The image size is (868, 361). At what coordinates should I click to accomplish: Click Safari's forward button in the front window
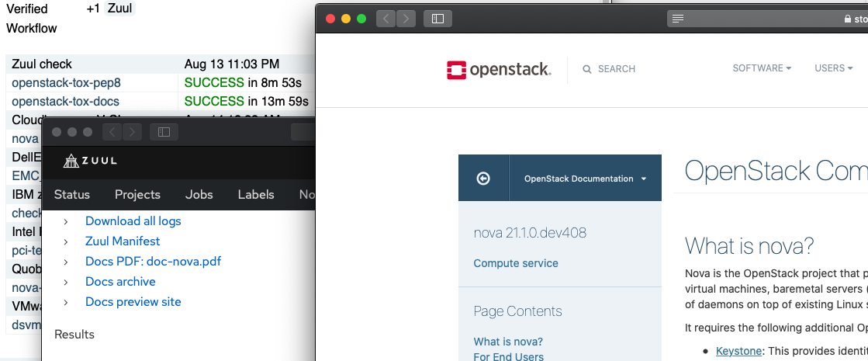point(406,19)
